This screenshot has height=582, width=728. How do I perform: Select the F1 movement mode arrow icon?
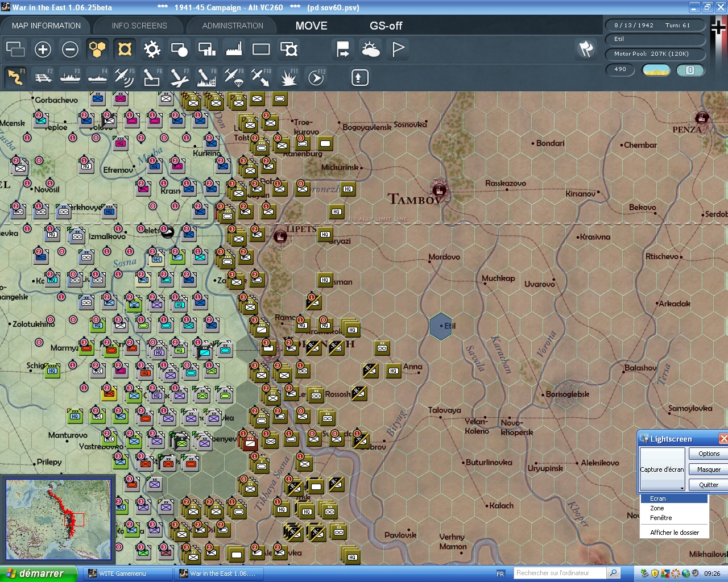(x=15, y=77)
